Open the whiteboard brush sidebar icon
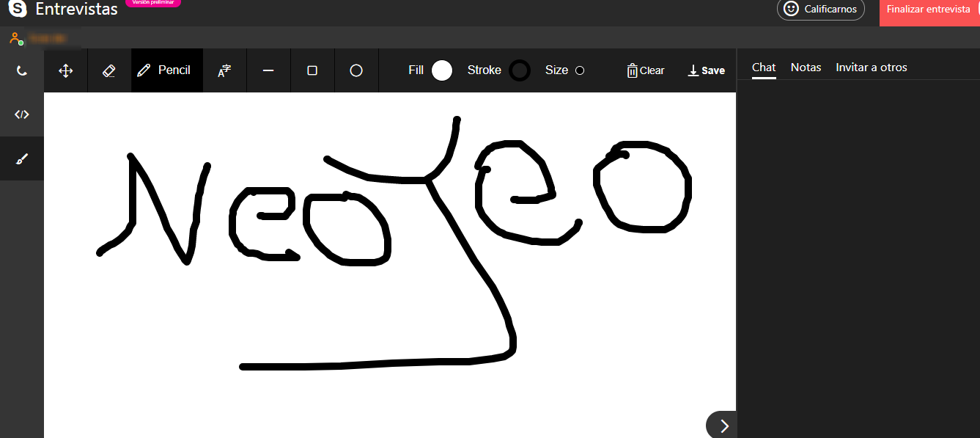Viewport: 980px width, 438px height. [22, 158]
